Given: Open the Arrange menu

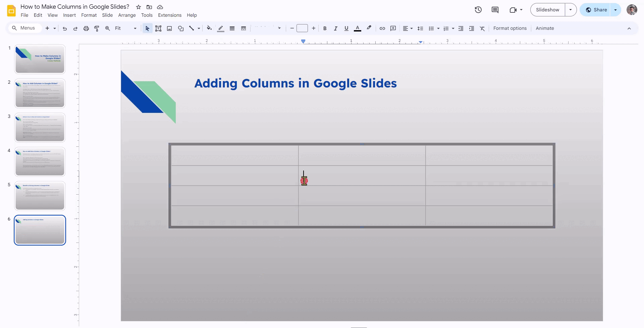Looking at the screenshot, I should pyautogui.click(x=127, y=15).
